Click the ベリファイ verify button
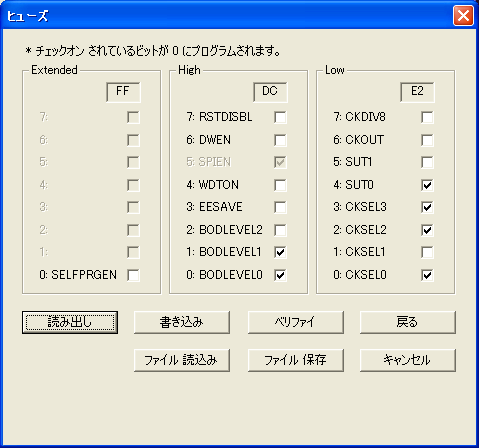The width and height of the screenshot is (479, 448). click(x=296, y=322)
